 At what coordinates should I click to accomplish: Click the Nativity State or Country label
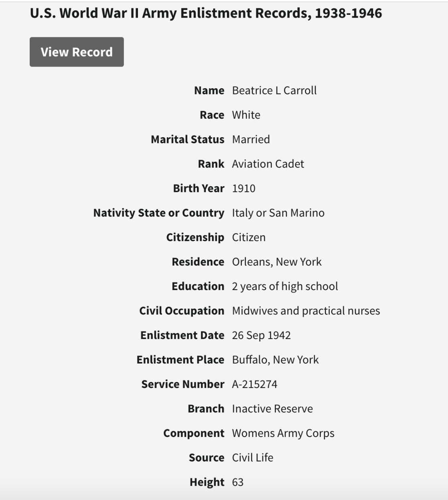pos(159,213)
